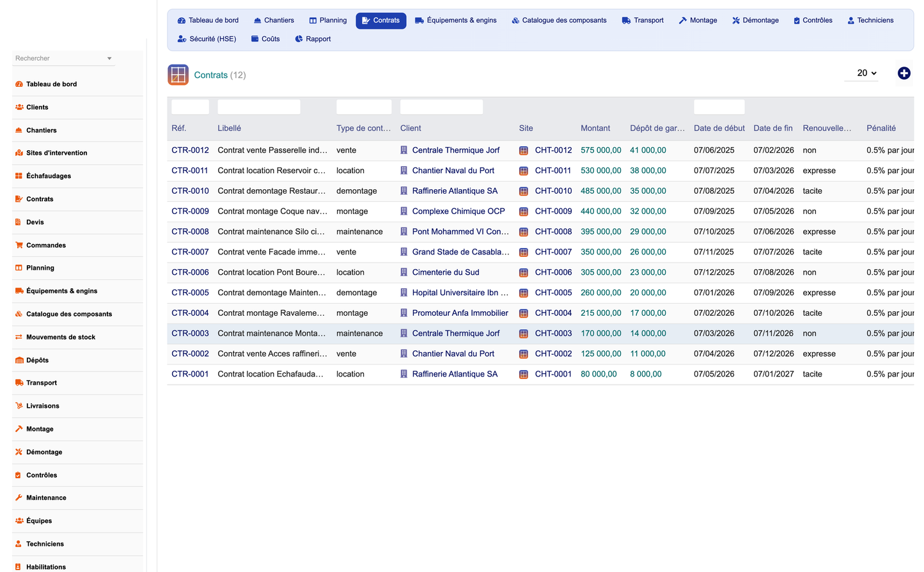Image resolution: width=924 pixels, height=572 pixels.
Task: Sort by Montant column header
Action: point(595,128)
